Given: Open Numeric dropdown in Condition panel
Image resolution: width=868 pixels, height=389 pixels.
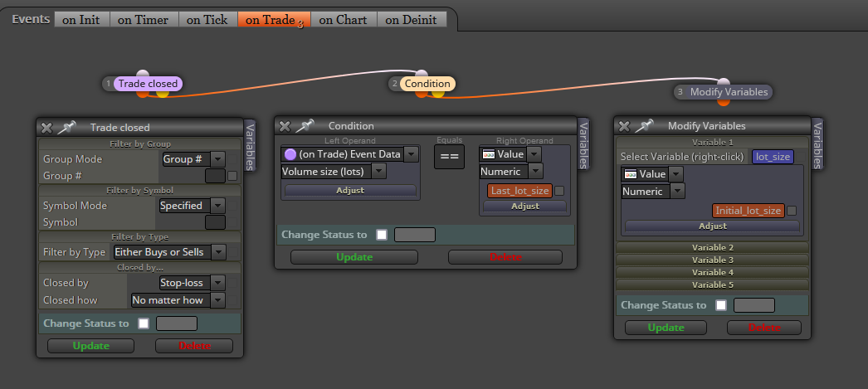Looking at the screenshot, I should point(511,172).
